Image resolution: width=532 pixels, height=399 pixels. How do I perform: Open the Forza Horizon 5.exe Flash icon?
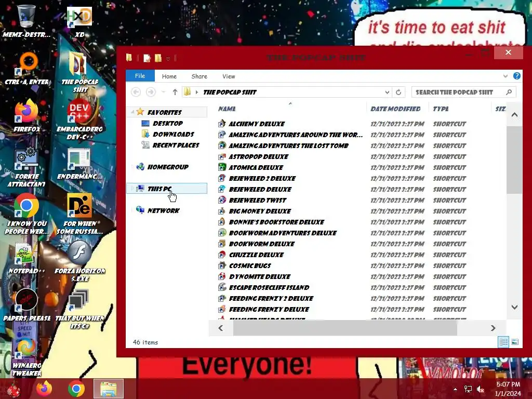tap(79, 261)
